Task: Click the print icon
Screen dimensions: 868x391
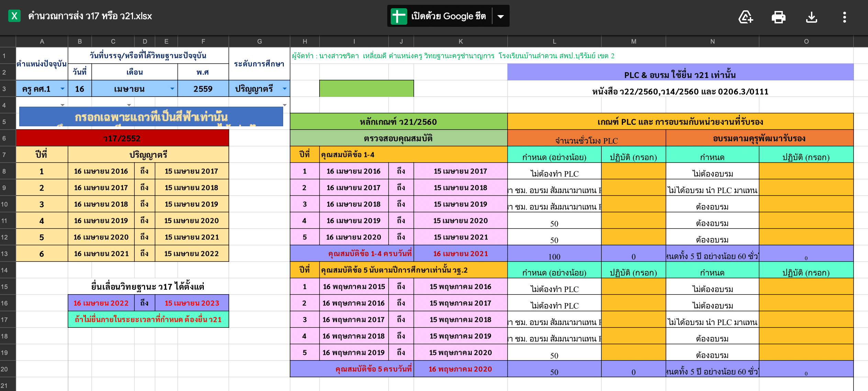Action: (778, 17)
